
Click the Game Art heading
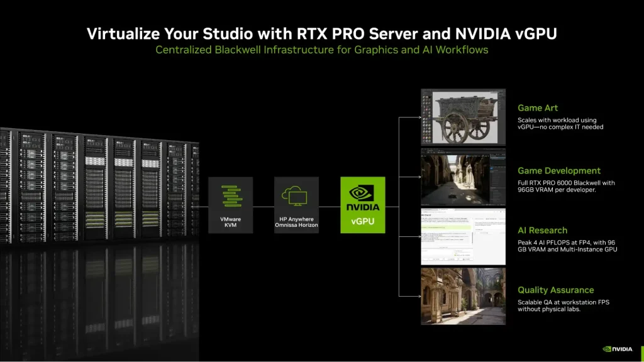pos(537,108)
